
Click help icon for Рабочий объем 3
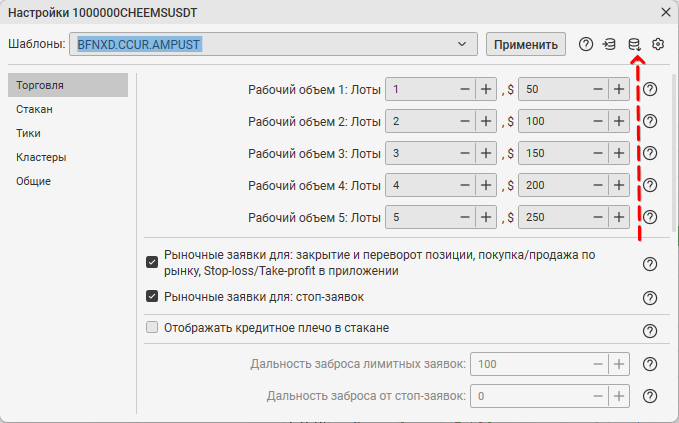click(649, 154)
